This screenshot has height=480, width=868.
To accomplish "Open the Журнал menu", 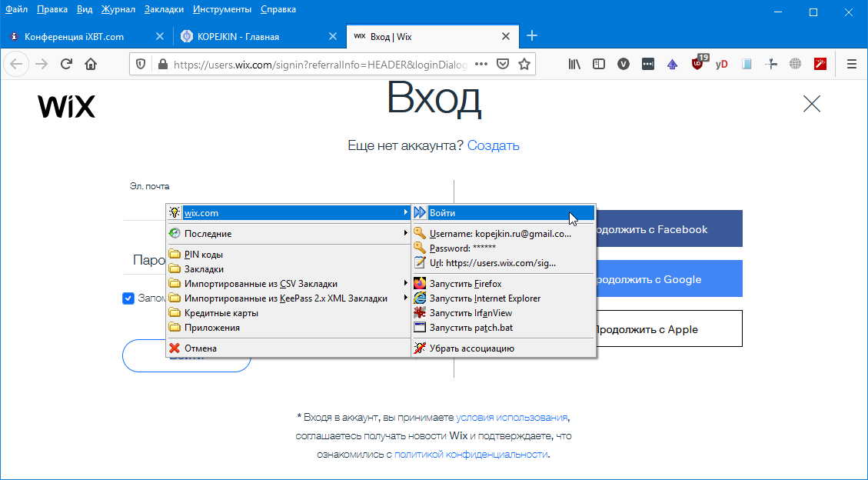I will (118, 9).
